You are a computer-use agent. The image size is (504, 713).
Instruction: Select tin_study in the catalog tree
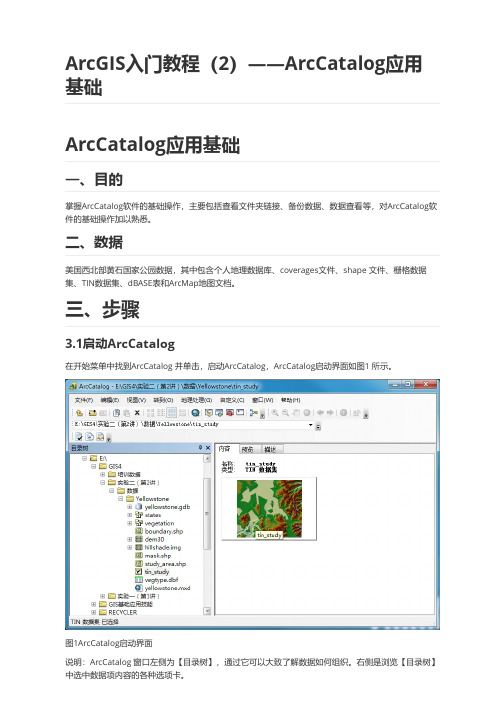[x=157, y=572]
